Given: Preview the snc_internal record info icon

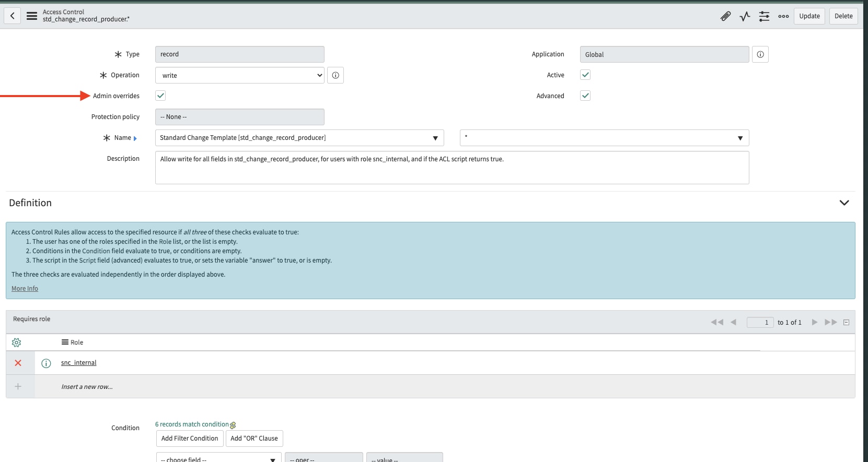Looking at the screenshot, I should pos(46,363).
